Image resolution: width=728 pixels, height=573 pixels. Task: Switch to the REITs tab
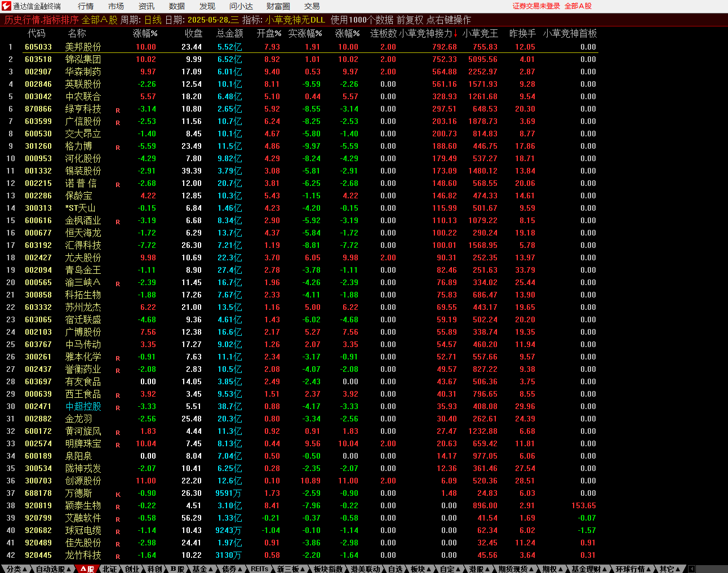click(x=259, y=569)
